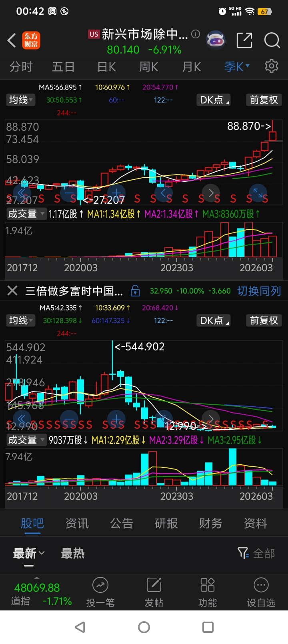Viewport: 288px width, 644px height.
Task: Move bottom chart right with arrow icon
Action: (x=211, y=419)
